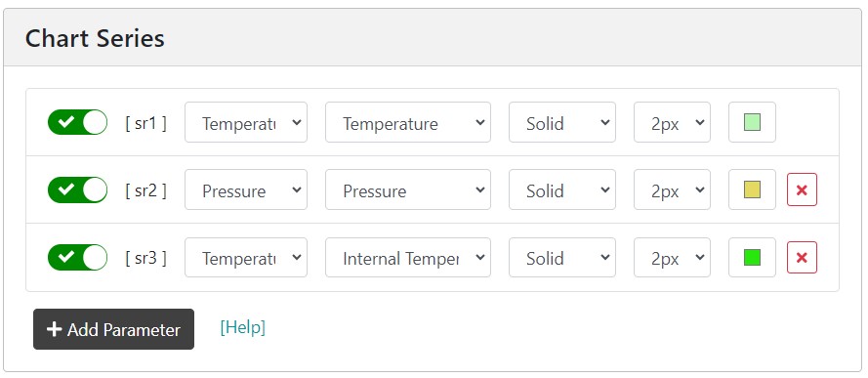The width and height of the screenshot is (868, 378).
Task: Delete the sr3 series with red X
Action: point(802,257)
